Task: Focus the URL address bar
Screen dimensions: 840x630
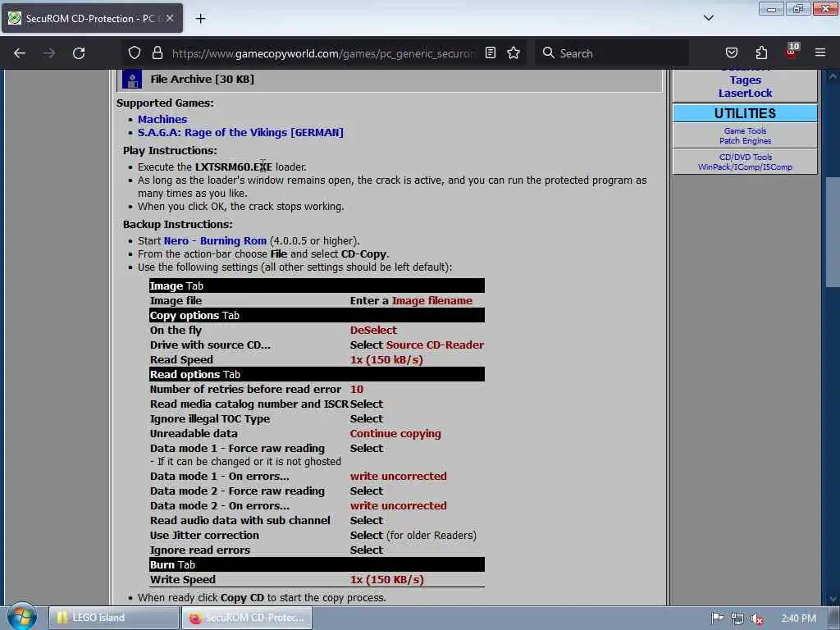Action: point(322,53)
